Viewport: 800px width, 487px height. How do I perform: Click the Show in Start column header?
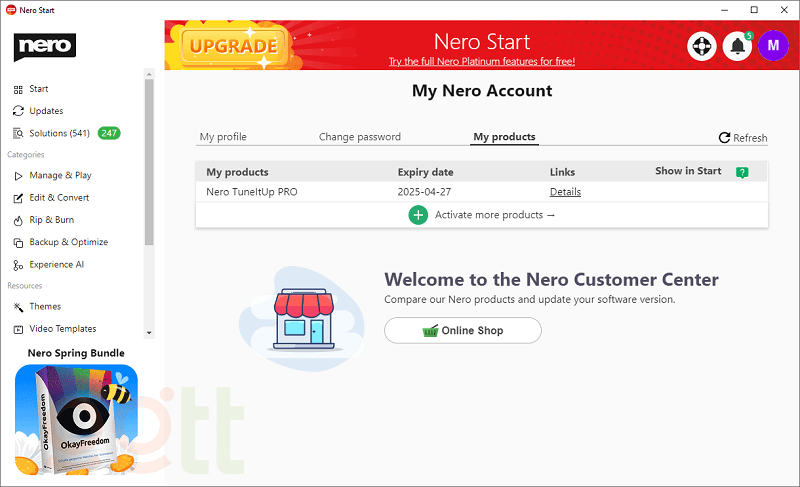pos(688,171)
